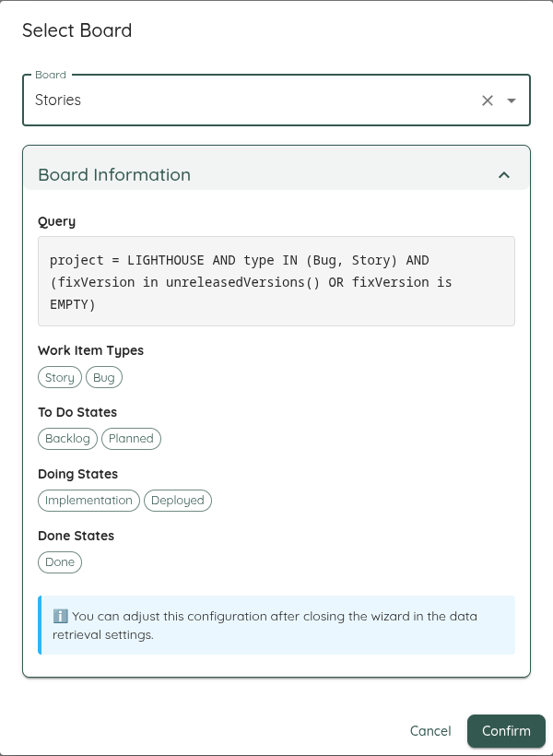Click the Board Information section header

(x=113, y=174)
